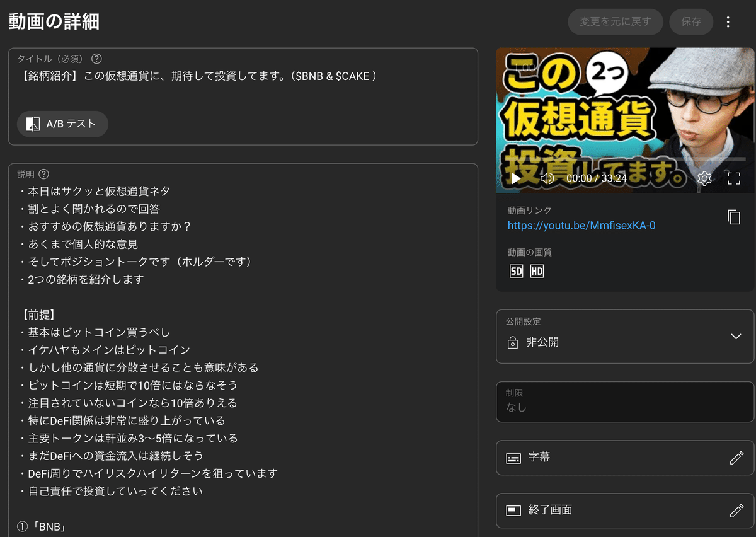The width and height of the screenshot is (756, 537).
Task: Edit 字幕 with the pencil icon
Action: (x=736, y=458)
